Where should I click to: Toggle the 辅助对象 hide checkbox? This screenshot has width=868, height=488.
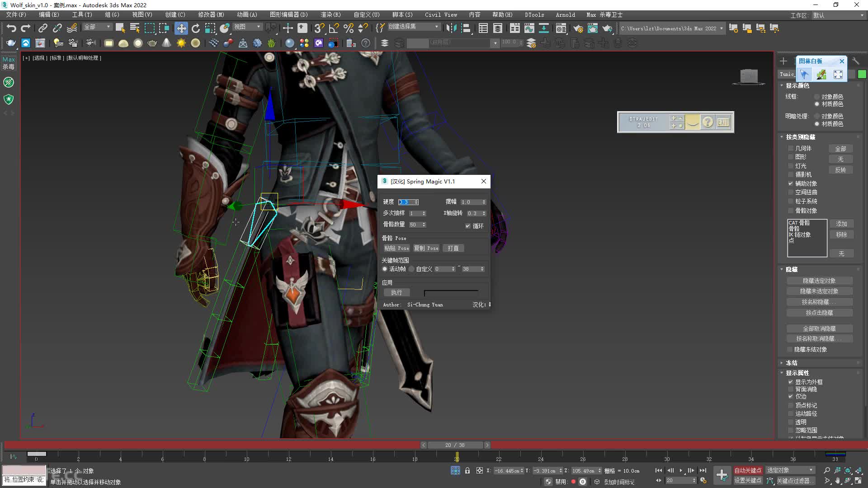791,183
